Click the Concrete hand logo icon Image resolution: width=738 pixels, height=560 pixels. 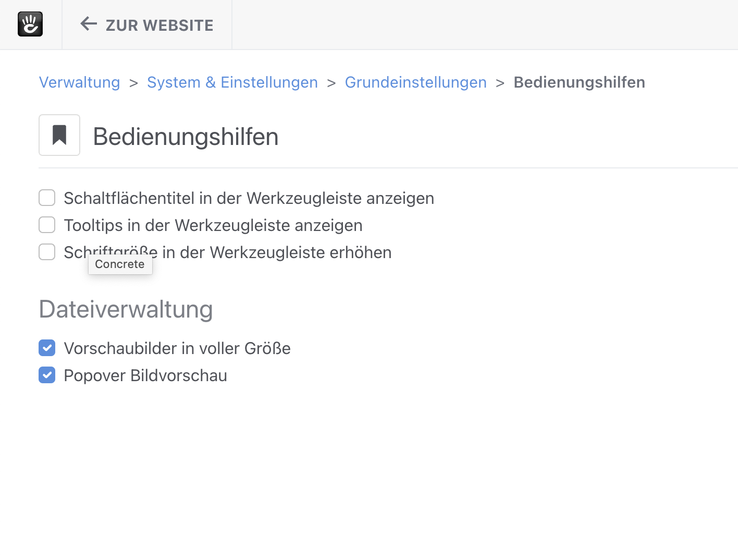coord(30,25)
